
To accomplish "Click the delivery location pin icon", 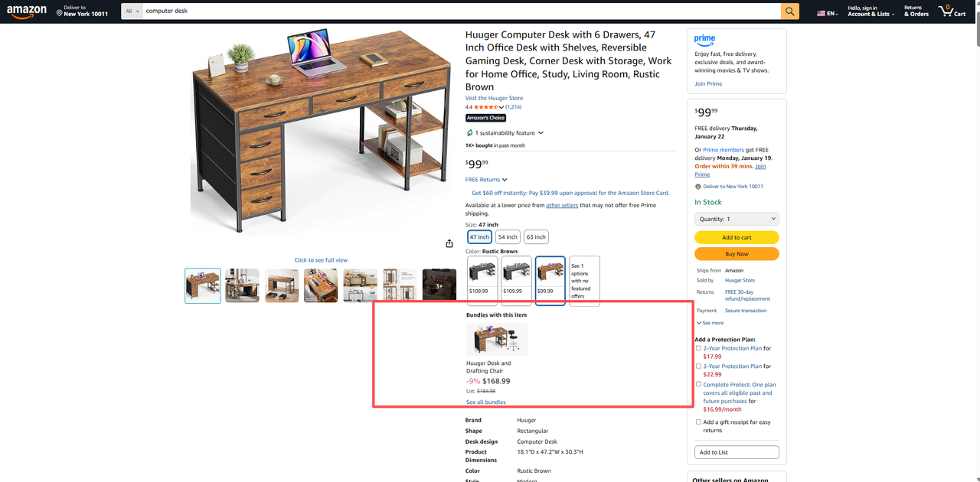I will 60,12.
